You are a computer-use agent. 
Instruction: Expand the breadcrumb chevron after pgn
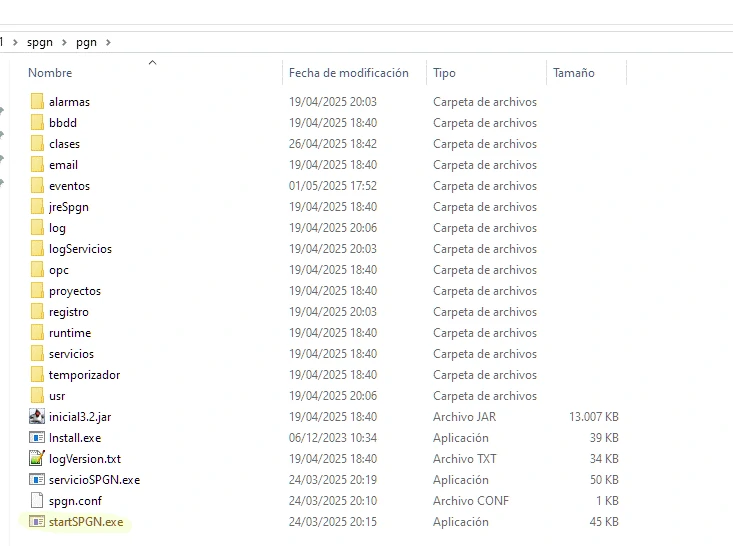click(108, 43)
